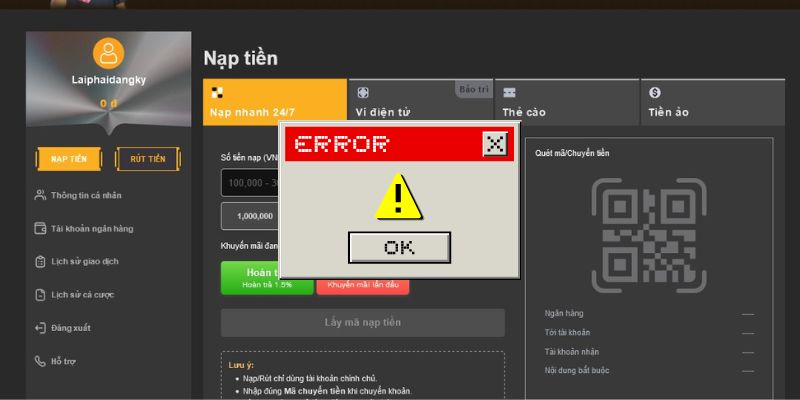The image size is (800, 400).
Task: Click the user avatar icon
Action: [x=108, y=53]
